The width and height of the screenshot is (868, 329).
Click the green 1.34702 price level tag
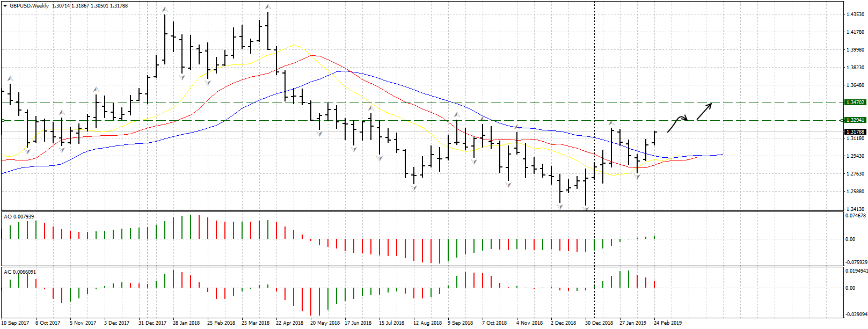pyautogui.click(x=855, y=102)
